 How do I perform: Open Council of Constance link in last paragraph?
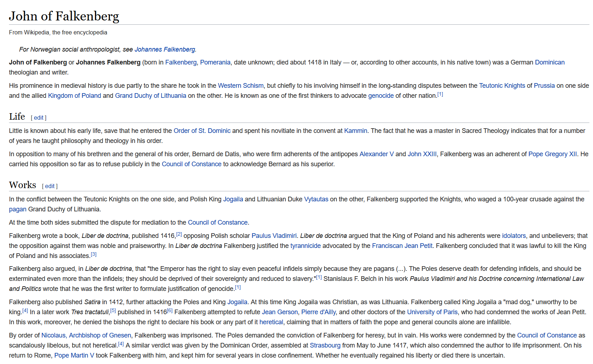[547, 335]
